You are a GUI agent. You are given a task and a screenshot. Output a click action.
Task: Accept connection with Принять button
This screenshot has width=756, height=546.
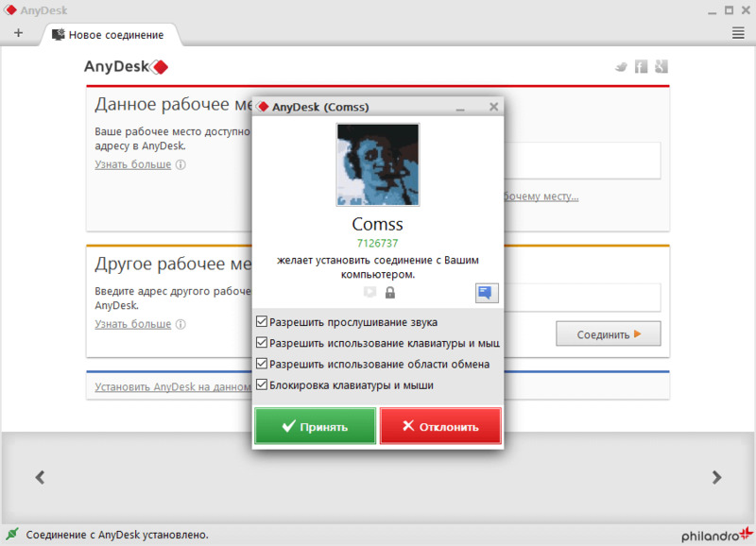pyautogui.click(x=315, y=426)
